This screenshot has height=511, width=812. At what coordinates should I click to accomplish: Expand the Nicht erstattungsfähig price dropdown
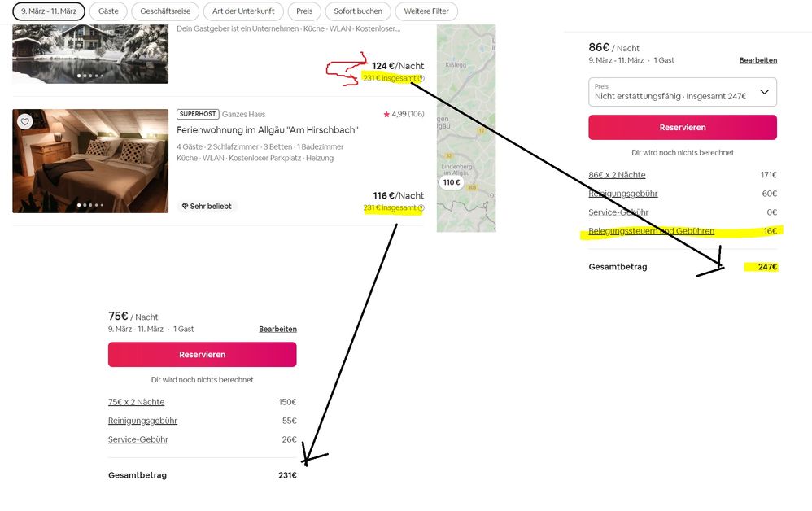682,92
